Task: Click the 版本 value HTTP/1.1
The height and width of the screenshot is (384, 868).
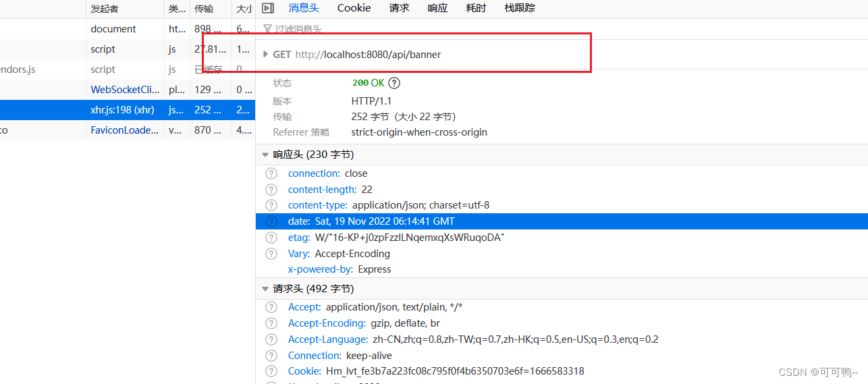Action: [371, 101]
